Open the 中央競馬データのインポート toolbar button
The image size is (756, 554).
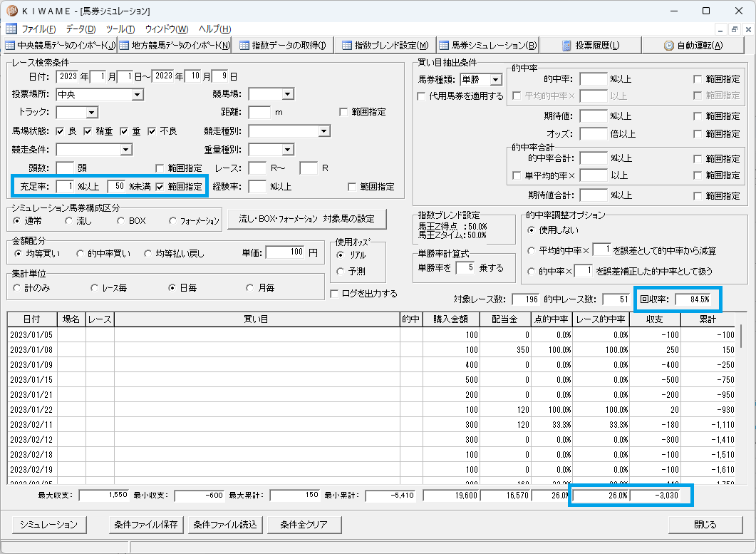[x=60, y=46]
